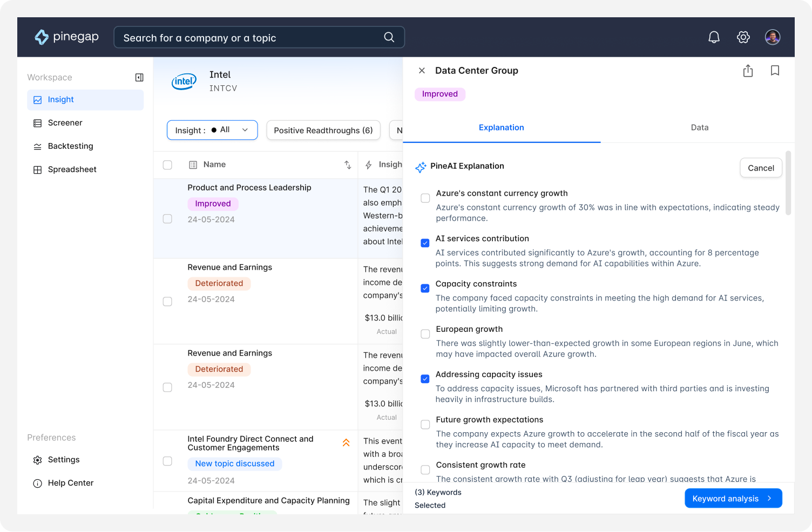
Task: Click the Intel company logo
Action: click(x=184, y=81)
